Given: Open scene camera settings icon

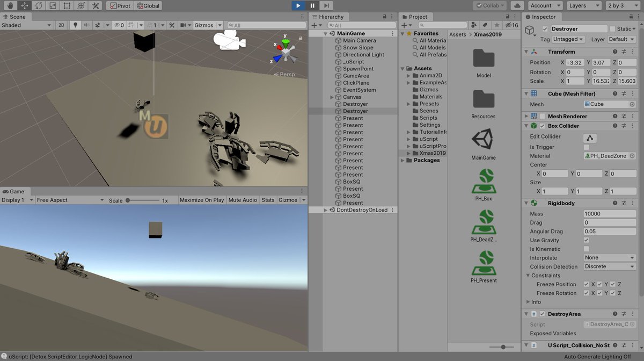Looking at the screenshot, I should click(184, 25).
